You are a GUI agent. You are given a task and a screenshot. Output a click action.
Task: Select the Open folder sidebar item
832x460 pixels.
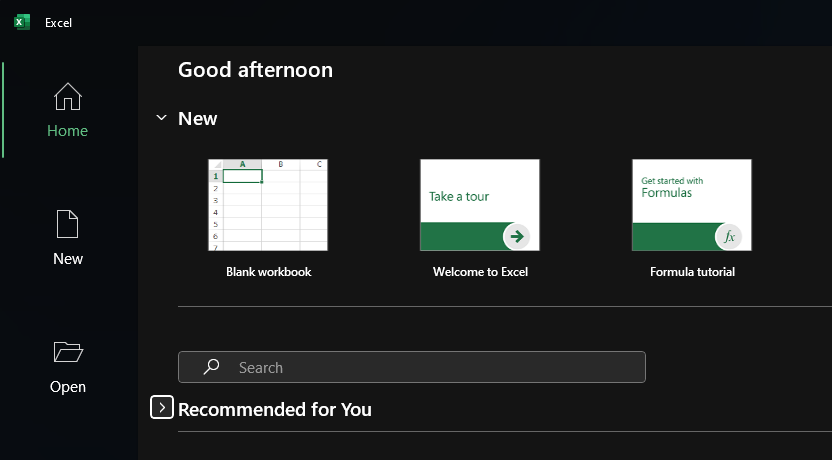pos(67,367)
